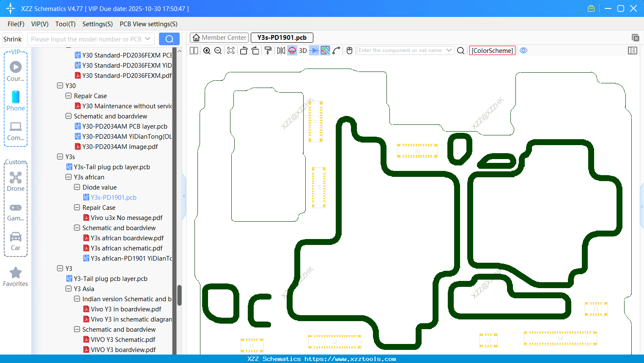The width and height of the screenshot is (644, 363).
Task: Toggle the split view layout icon
Action: (x=194, y=51)
